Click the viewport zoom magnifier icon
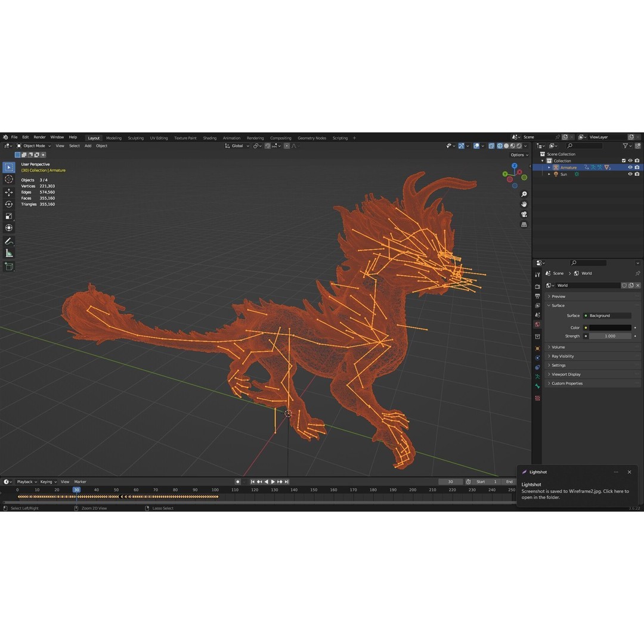 point(524,194)
